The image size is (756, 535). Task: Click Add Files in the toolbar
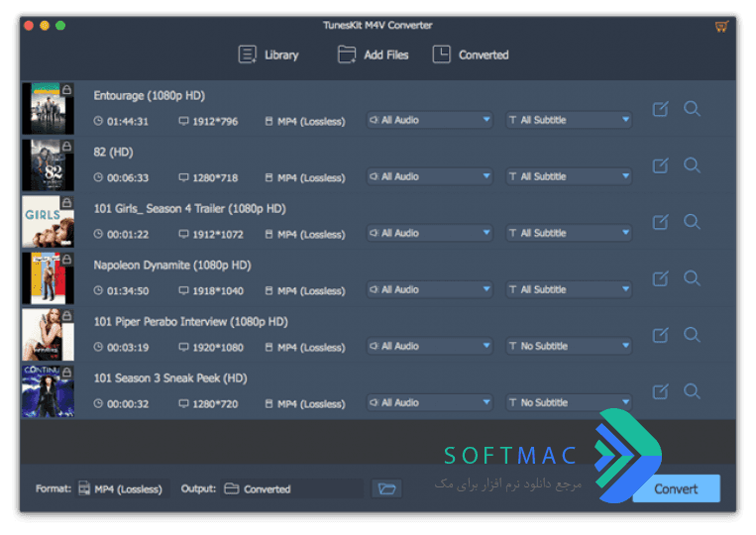[x=373, y=54]
